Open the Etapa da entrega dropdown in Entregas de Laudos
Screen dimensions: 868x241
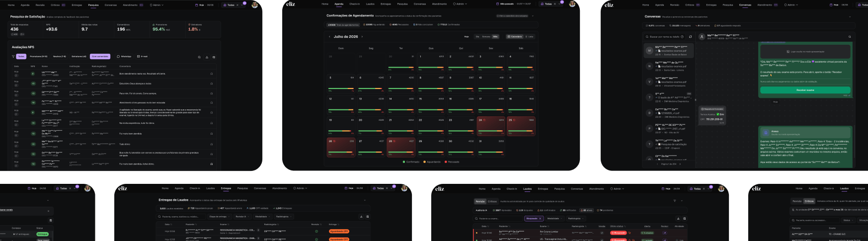coord(219,217)
